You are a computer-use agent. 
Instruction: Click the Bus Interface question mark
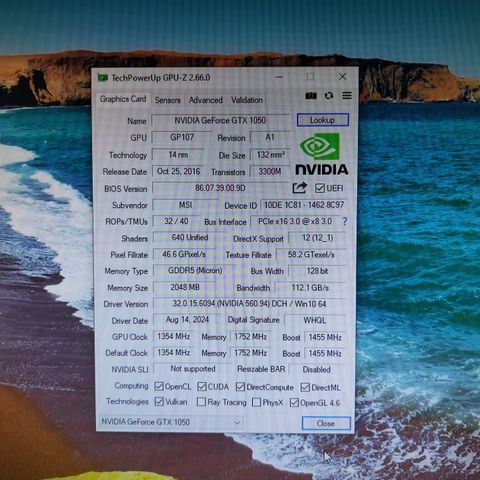coord(345,221)
